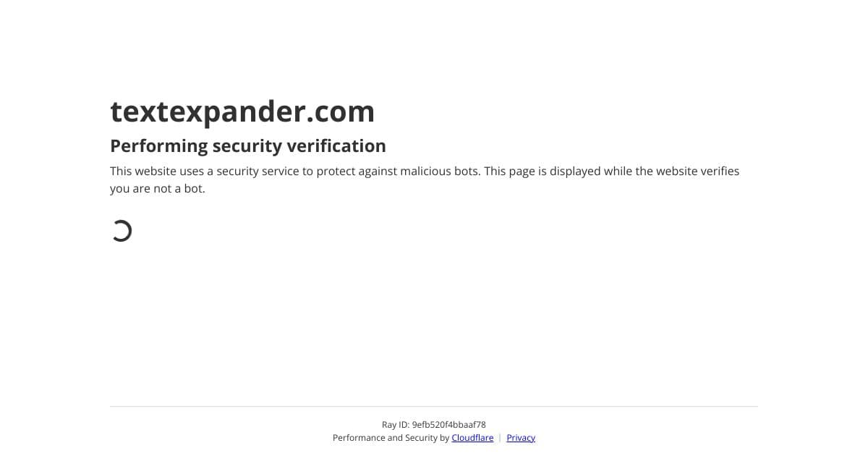Click the textexpander.com main heading
Viewport: 868px width, 456px height.
[242, 112]
